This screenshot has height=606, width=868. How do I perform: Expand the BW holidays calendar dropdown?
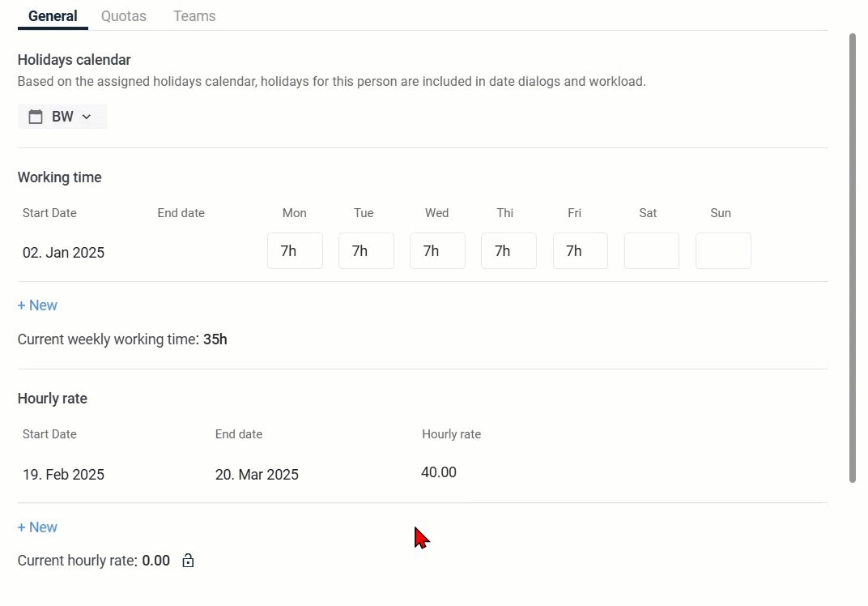pyautogui.click(x=62, y=117)
